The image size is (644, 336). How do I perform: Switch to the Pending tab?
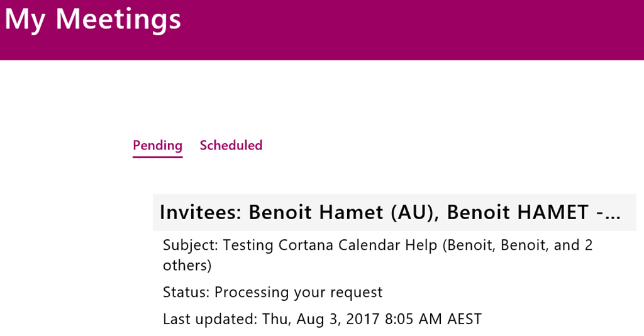pyautogui.click(x=157, y=145)
